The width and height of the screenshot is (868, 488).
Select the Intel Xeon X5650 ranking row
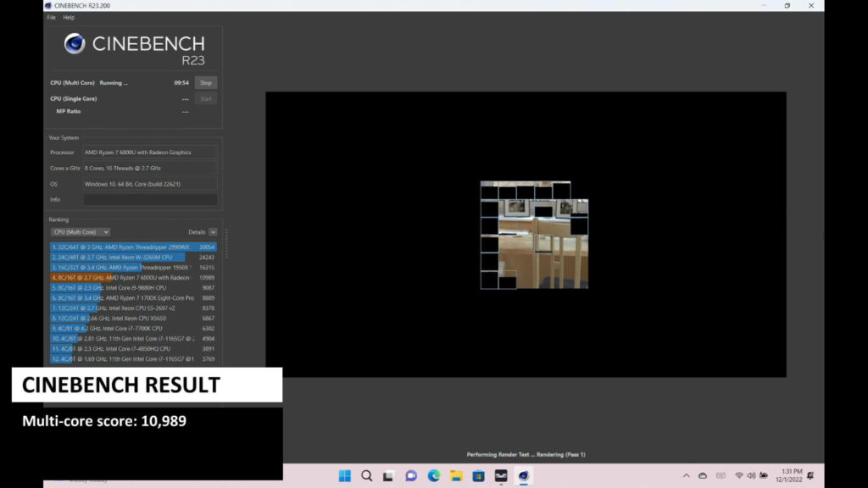tap(133, 319)
